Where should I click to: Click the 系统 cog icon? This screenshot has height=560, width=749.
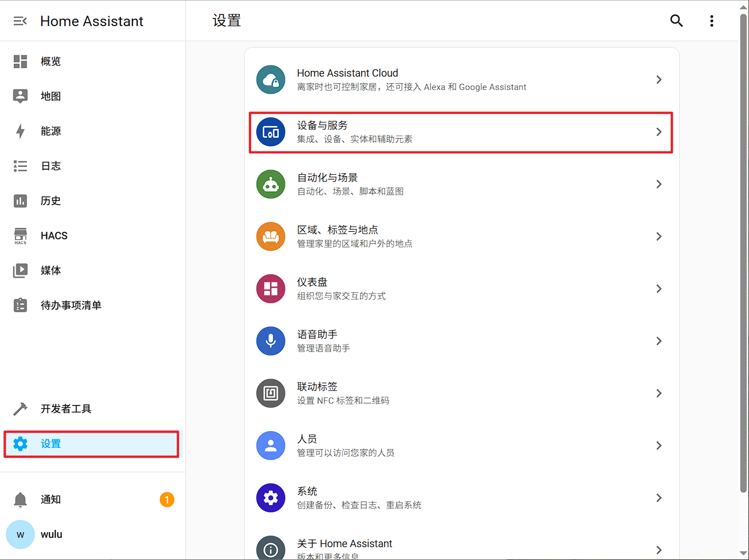271,498
